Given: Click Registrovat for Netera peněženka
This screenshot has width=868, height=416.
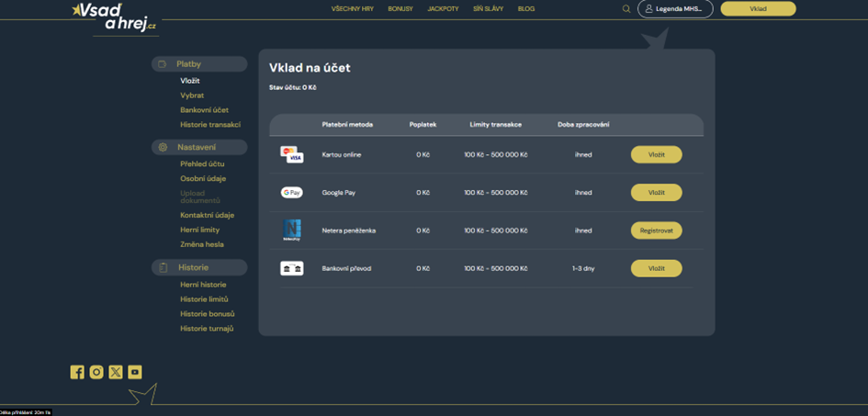Looking at the screenshot, I should tap(657, 230).
